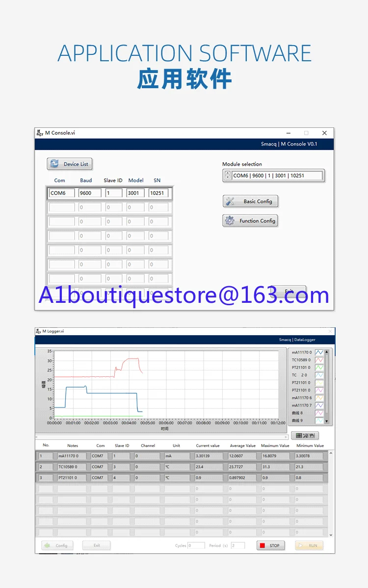Click the up arrow of Module selection stepper
Viewport: 368px width, 588px height.
227,173
